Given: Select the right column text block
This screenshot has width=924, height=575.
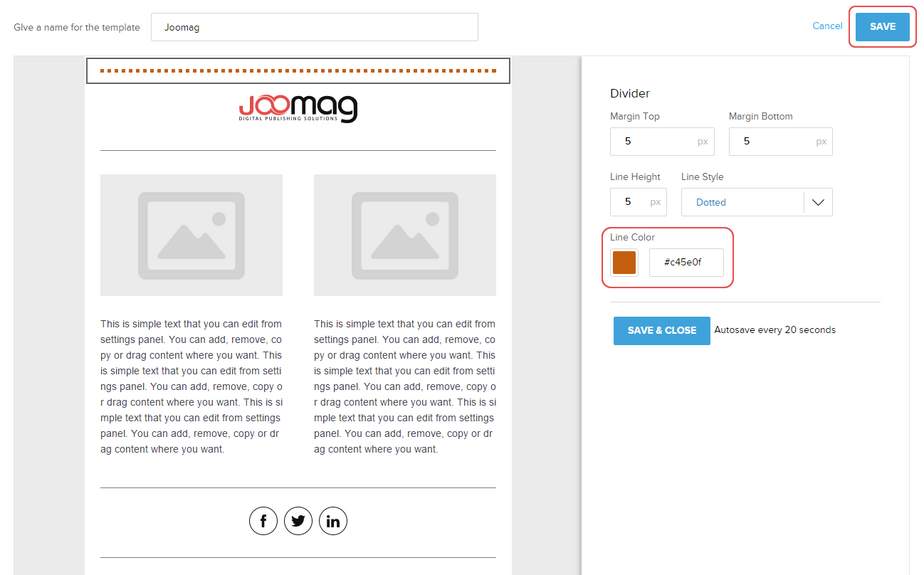Looking at the screenshot, I should (x=404, y=386).
